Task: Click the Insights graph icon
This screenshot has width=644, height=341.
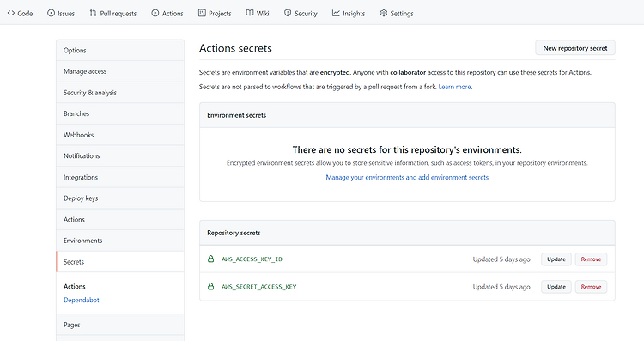Action: click(x=336, y=13)
